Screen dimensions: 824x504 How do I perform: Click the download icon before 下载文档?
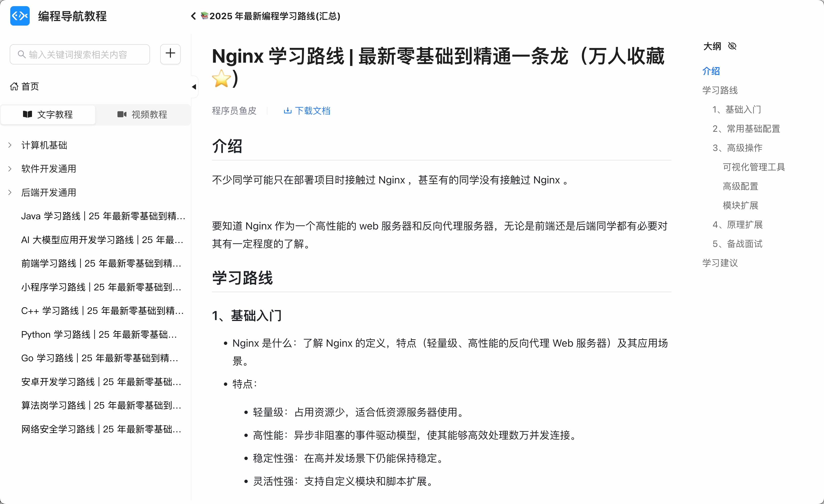coord(287,111)
